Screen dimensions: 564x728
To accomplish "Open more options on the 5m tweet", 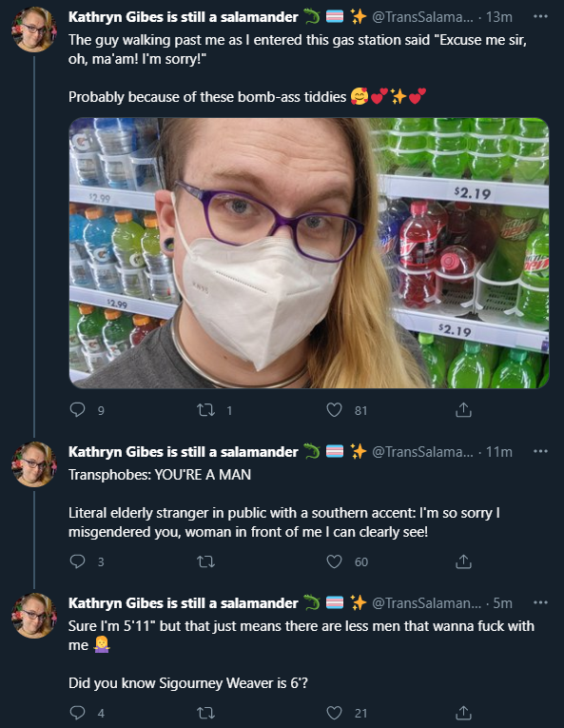I will point(540,602).
